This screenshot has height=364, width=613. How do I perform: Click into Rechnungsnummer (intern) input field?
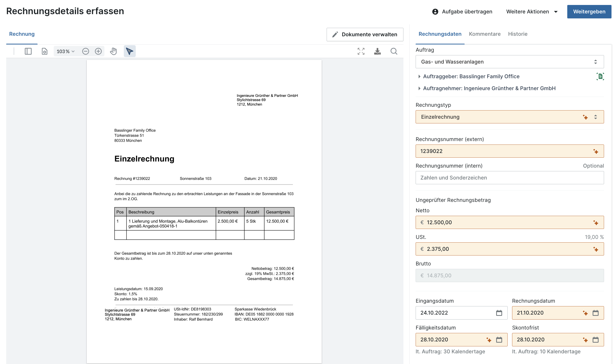click(509, 178)
